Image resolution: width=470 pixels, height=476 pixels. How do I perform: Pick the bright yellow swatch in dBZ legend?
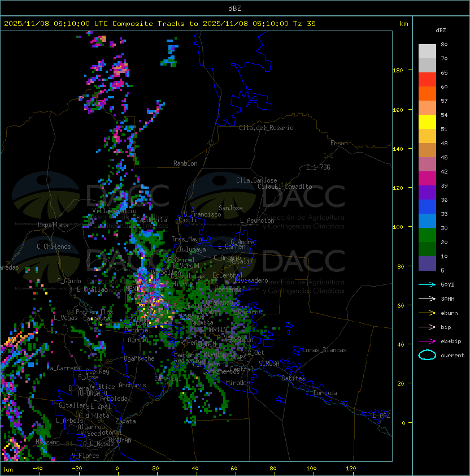click(x=427, y=122)
